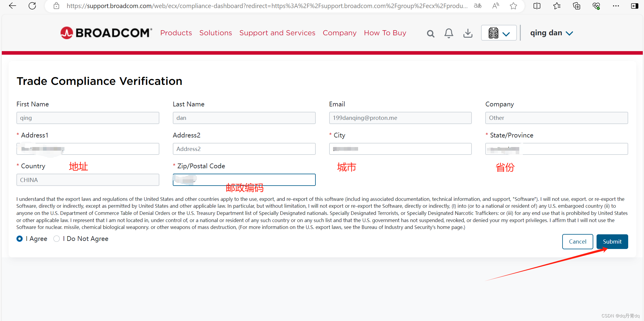This screenshot has height=321, width=644.
Task: Open split screen view icon
Action: coord(537,6)
